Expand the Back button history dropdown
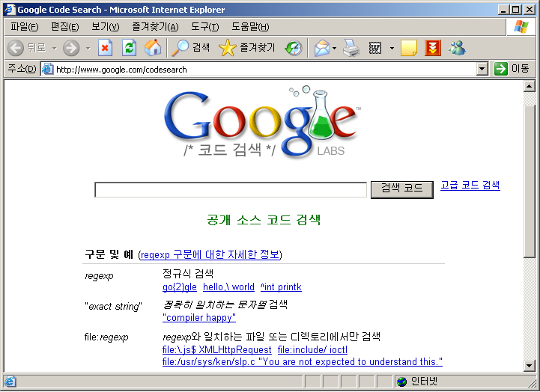This screenshot has height=392, width=540. (x=55, y=48)
